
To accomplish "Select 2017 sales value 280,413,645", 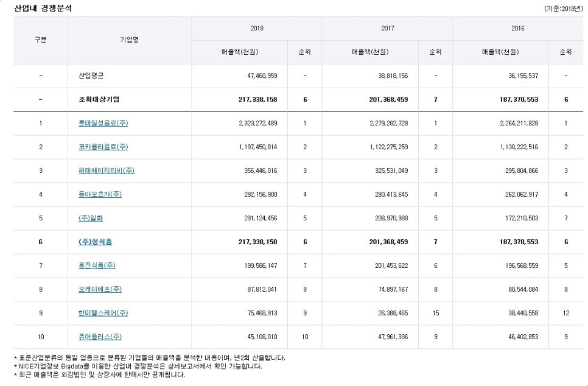I will tap(391, 194).
